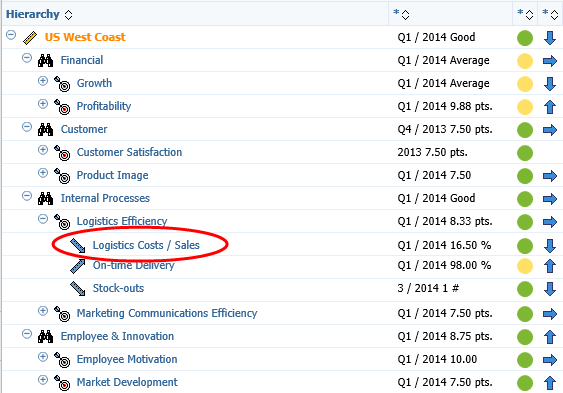Collapse the Employee & Innovation perspective
This screenshot has width=563, height=393.
27,334
